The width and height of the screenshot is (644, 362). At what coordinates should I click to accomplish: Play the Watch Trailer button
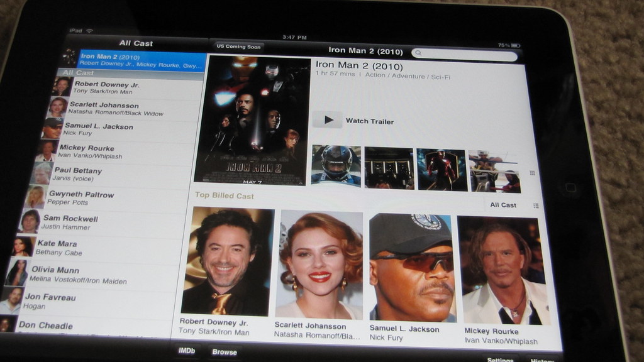pyautogui.click(x=327, y=120)
